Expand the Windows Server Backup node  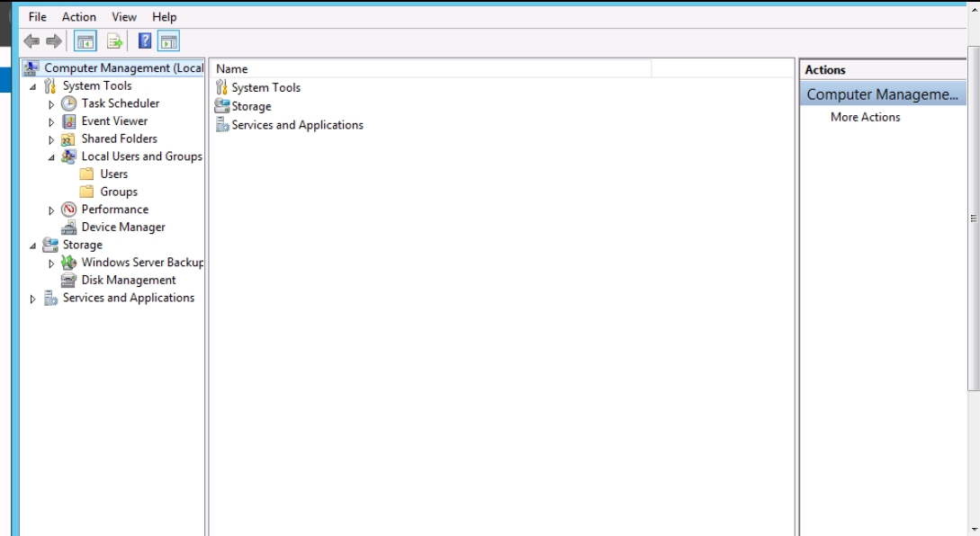click(x=51, y=264)
